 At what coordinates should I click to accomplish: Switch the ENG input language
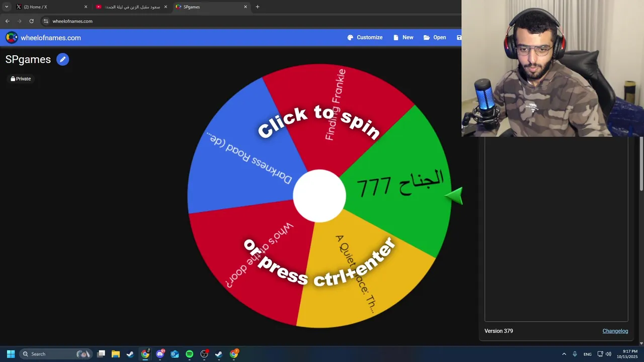tap(588, 354)
